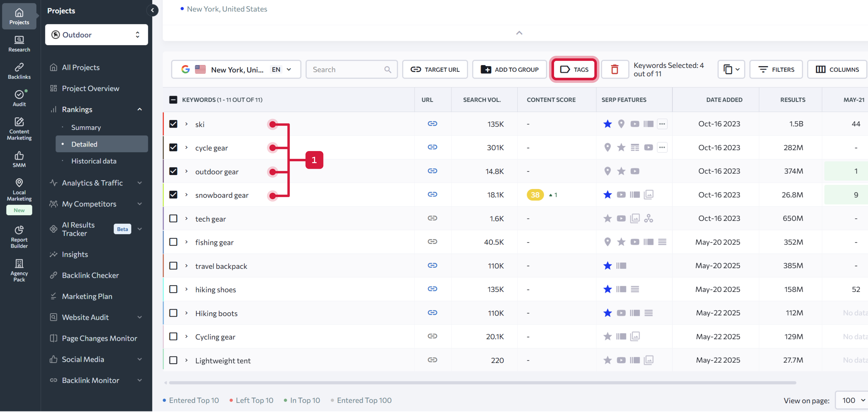Viewport: 868px width, 412px height.
Task: Click the red trash delete icon
Action: (x=615, y=69)
